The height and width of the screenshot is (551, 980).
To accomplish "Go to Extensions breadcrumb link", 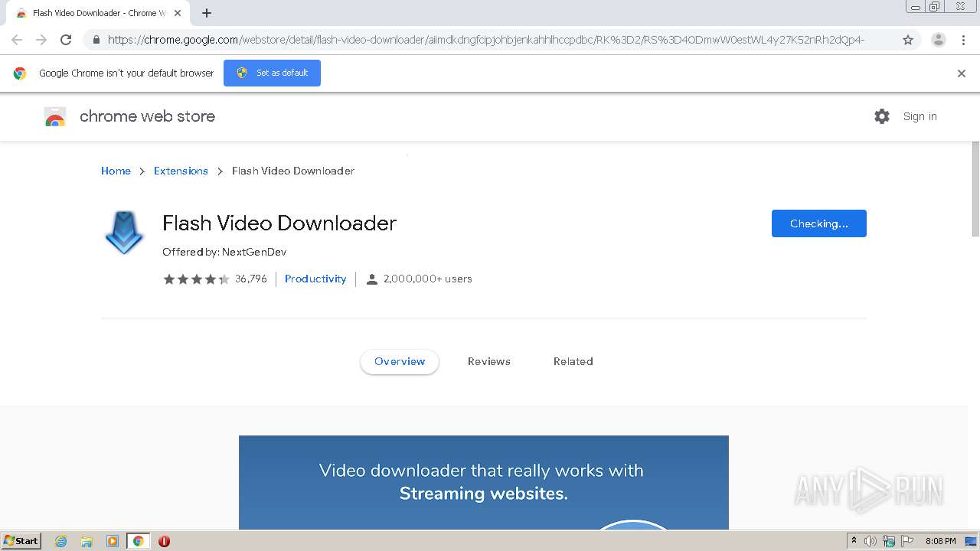I will pos(181,171).
